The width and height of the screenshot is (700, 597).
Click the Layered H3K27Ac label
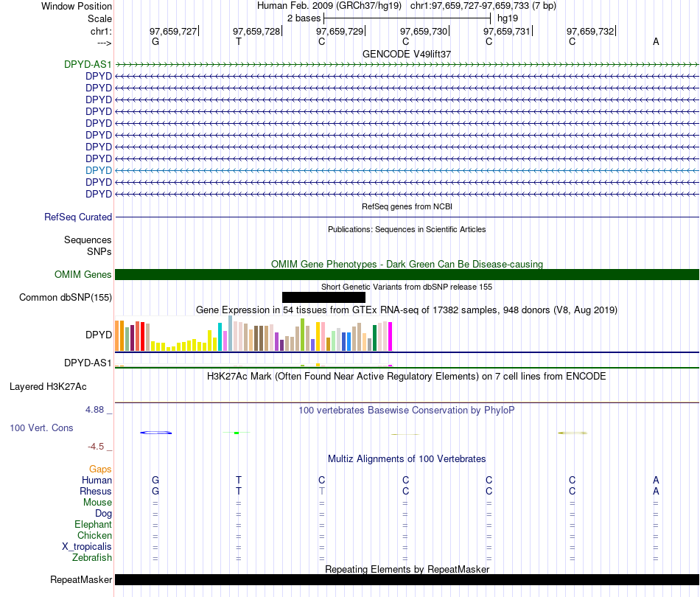(48, 387)
